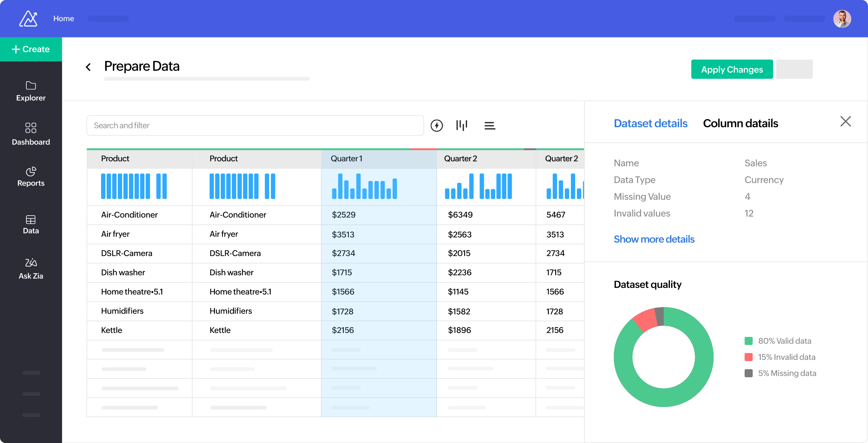Open the Home menu item
868x443 pixels.
(64, 19)
